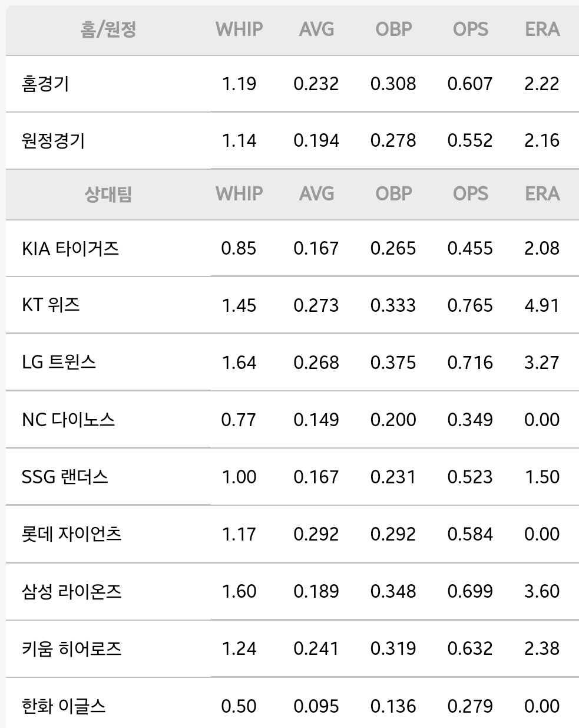Select the 원정경기 row label
Image resolution: width=579 pixels, height=728 pixels.
(x=53, y=140)
